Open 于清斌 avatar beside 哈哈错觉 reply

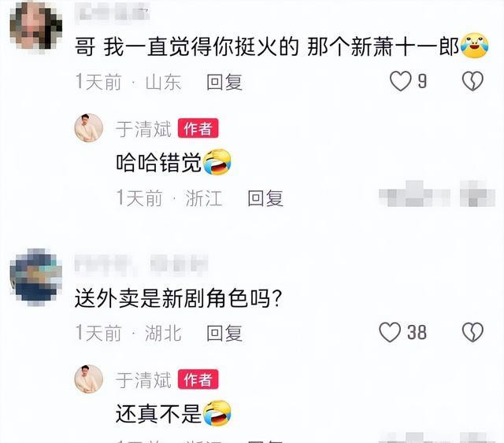(x=89, y=127)
